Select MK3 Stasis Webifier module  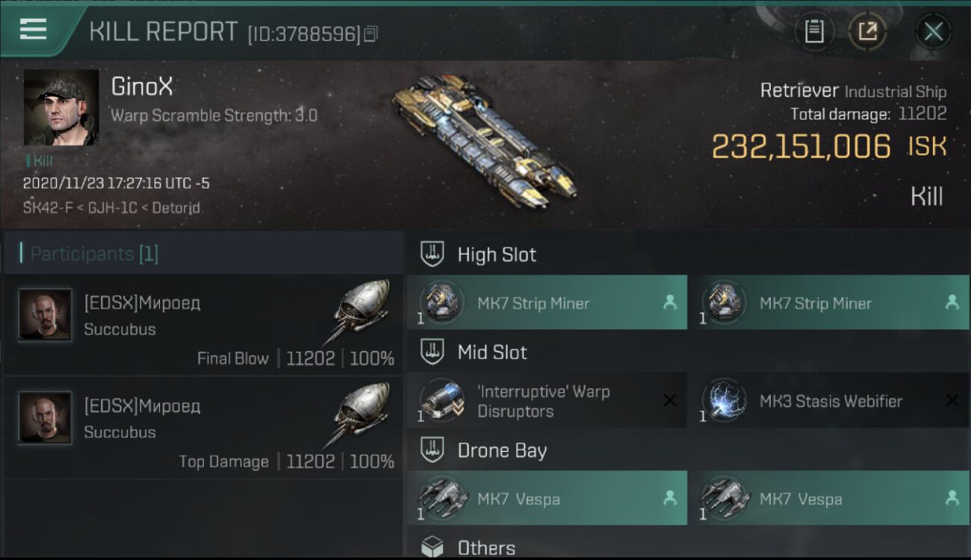click(828, 401)
